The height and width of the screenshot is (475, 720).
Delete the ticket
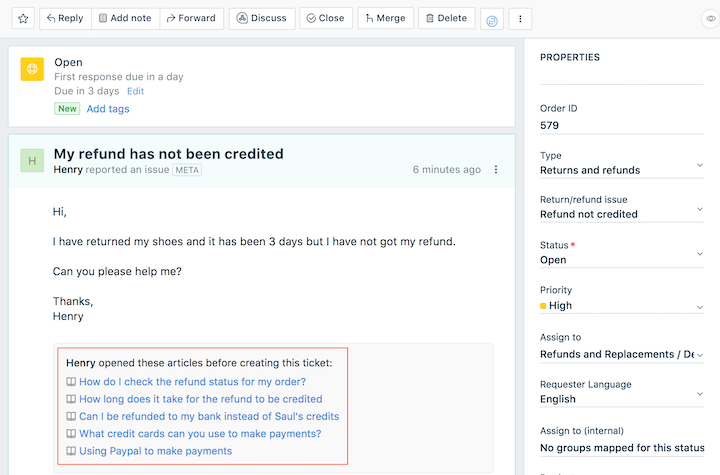pos(446,18)
